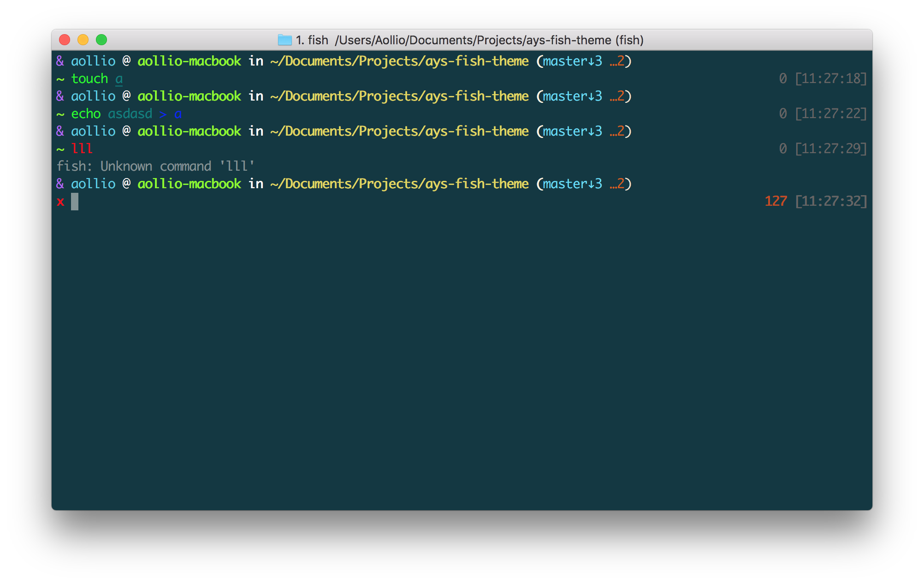Viewport: 924px width, 584px height.
Task: Click the [11:27:18] timestamp
Action: click(831, 79)
